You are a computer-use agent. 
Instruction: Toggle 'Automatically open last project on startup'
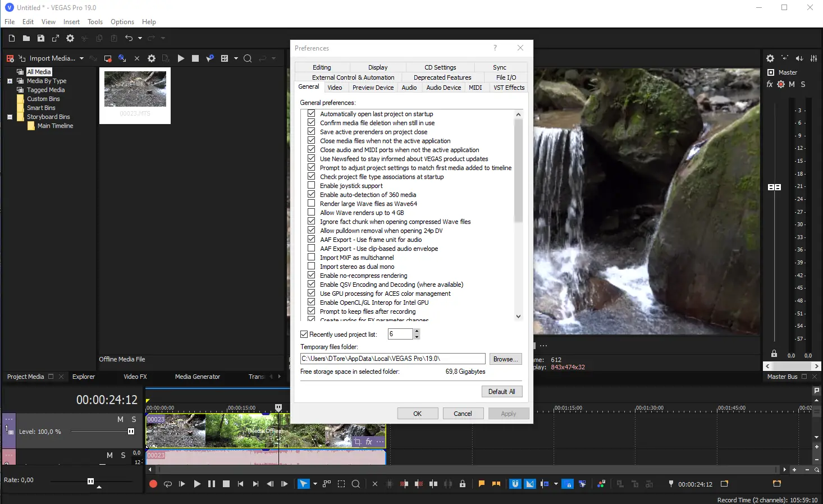311,113
